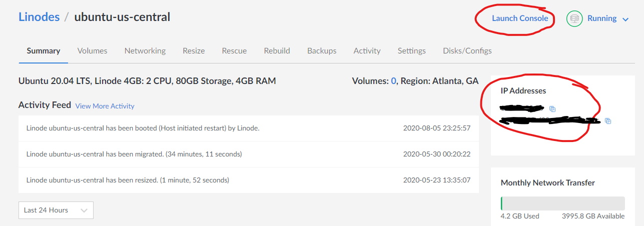The width and height of the screenshot is (644, 226).
Task: Select the ubuntu-us-central title text
Action: (122, 16)
